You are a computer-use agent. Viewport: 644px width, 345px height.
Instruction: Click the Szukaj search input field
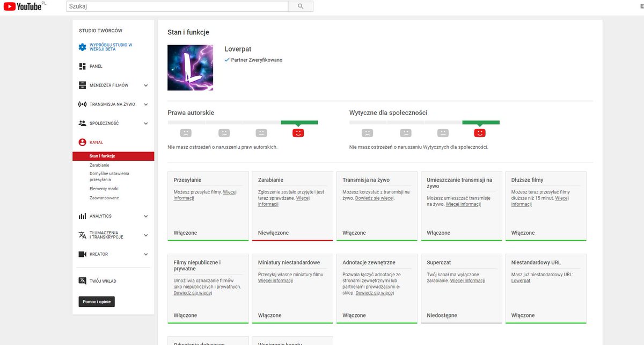coord(177,6)
